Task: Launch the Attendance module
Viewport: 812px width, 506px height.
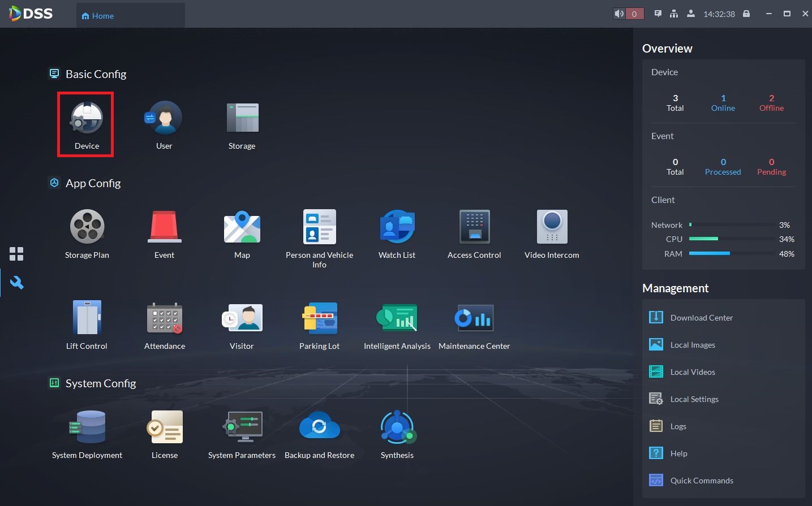Action: click(165, 325)
